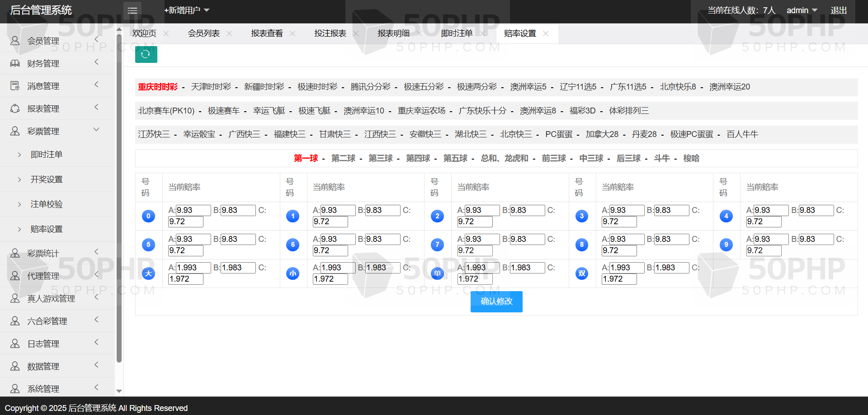Click the blue 大 ball icon
The image size is (868, 415).
point(148,273)
